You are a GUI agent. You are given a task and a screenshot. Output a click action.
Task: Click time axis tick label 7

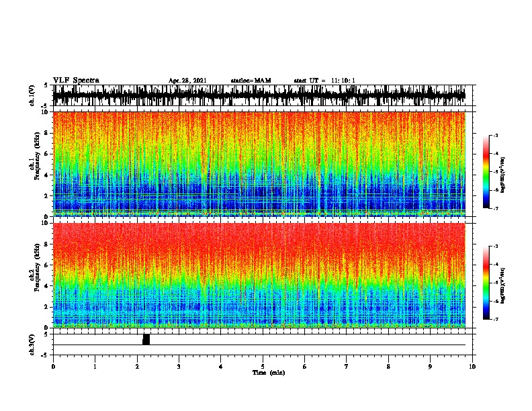tap(347, 366)
